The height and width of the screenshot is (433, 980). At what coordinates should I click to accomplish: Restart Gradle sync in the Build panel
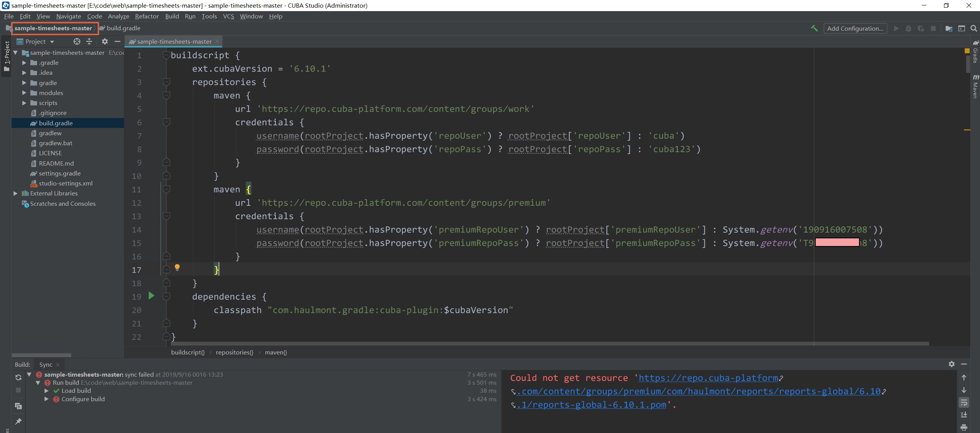click(x=18, y=377)
